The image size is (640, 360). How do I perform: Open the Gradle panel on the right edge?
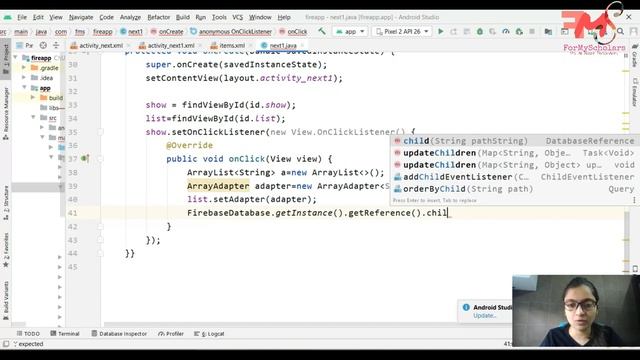[x=635, y=56]
